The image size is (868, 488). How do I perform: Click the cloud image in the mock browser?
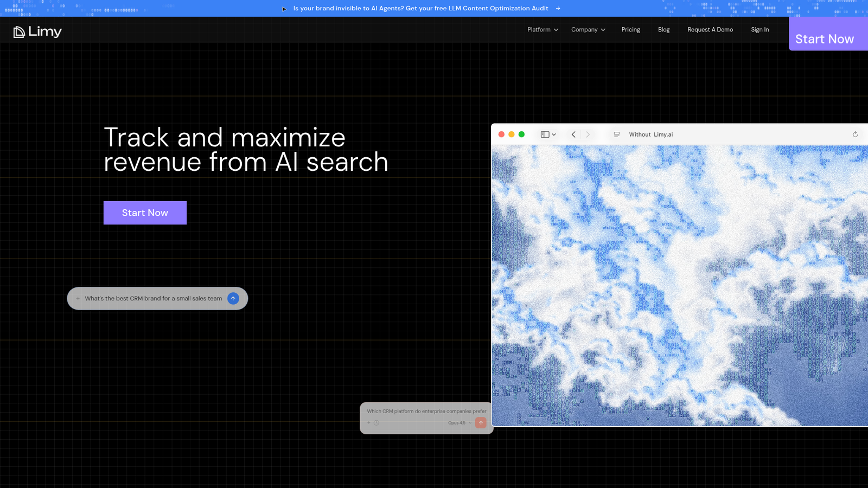click(x=680, y=285)
